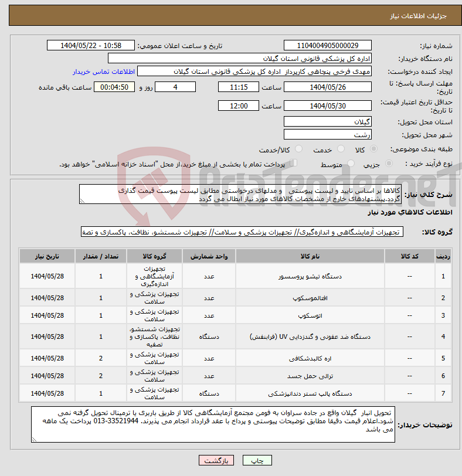
Task: Click the remaining time field 00:04:50
Action: coord(114,87)
